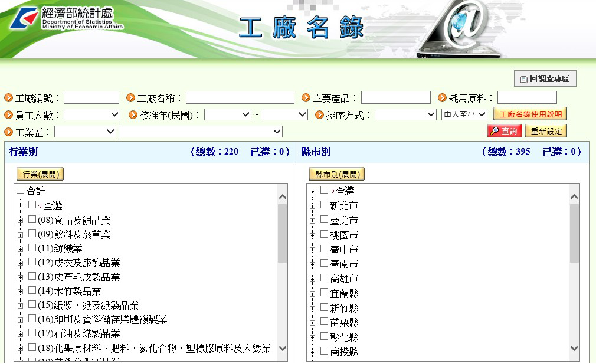Screen dimensions: 596x364
Task: Tick the (11)紡織業 checkbox
Action: tap(32, 248)
